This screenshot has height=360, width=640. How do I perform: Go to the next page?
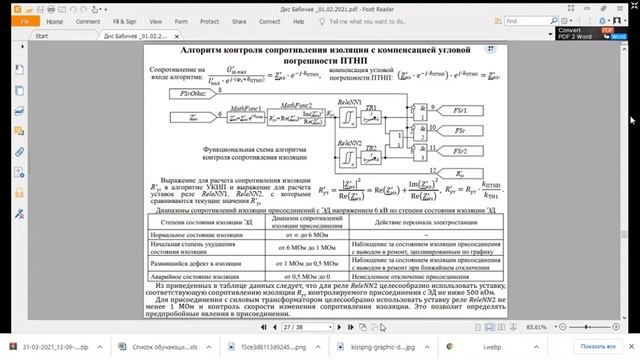[339, 327]
